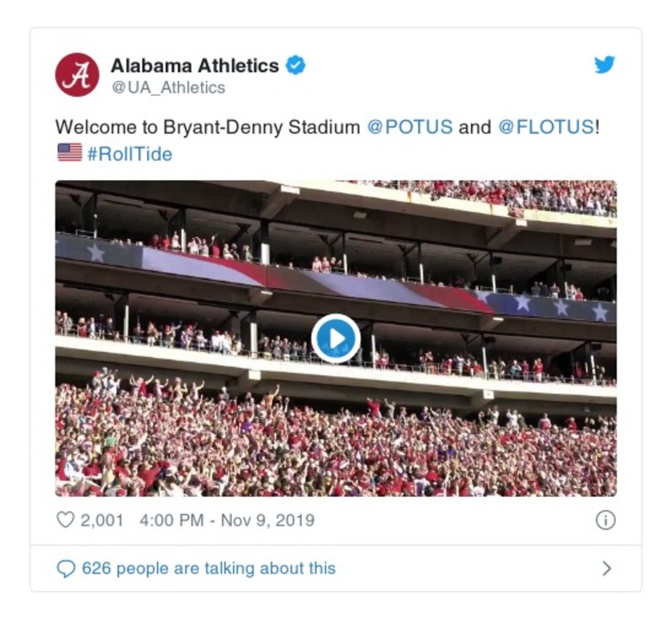Click the "Welcome to Bryant-Denny Stadium" text
672x623 pixels.
[208, 128]
